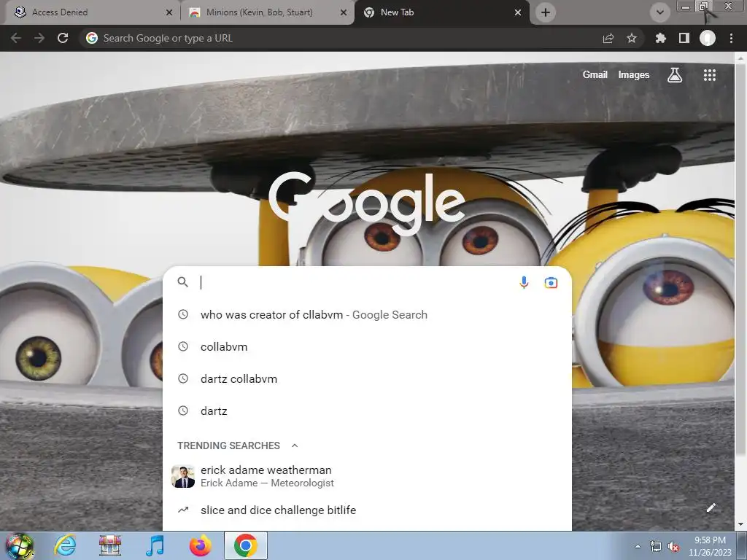Choose trending 'erick adame weatherman'
This screenshot has width=747, height=560.
pos(367,476)
